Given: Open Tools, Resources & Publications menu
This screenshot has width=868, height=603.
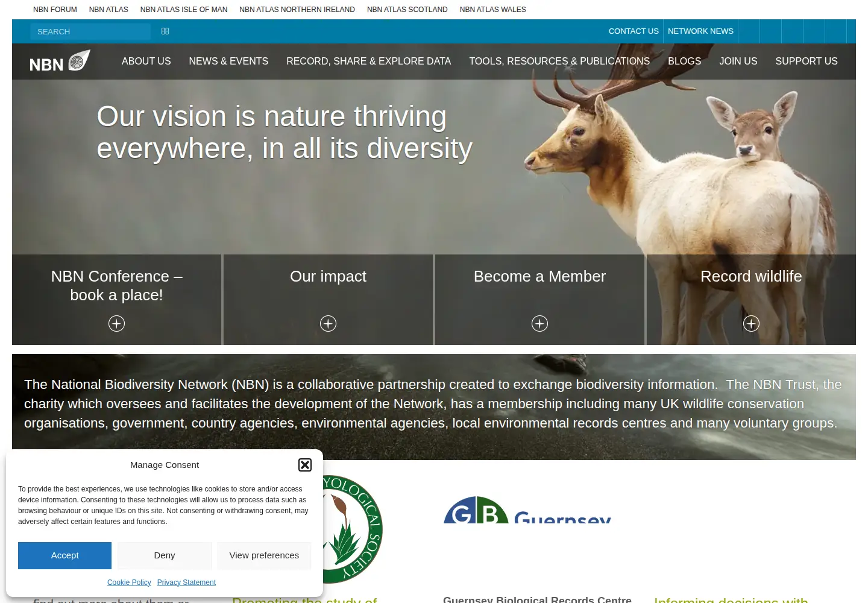Looking at the screenshot, I should point(559,62).
